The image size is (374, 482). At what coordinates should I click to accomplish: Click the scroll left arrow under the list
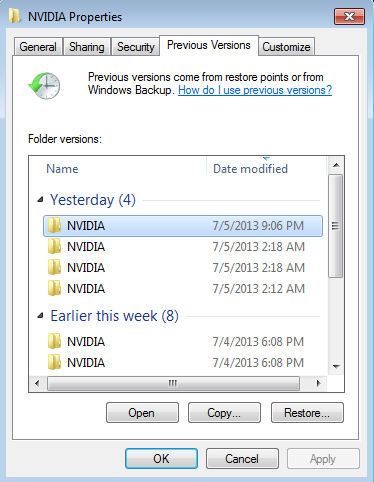37,383
